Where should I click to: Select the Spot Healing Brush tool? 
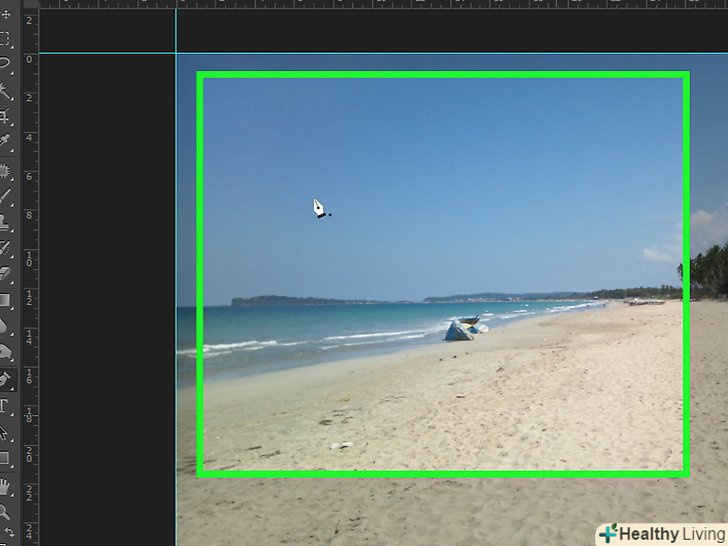click(x=5, y=172)
